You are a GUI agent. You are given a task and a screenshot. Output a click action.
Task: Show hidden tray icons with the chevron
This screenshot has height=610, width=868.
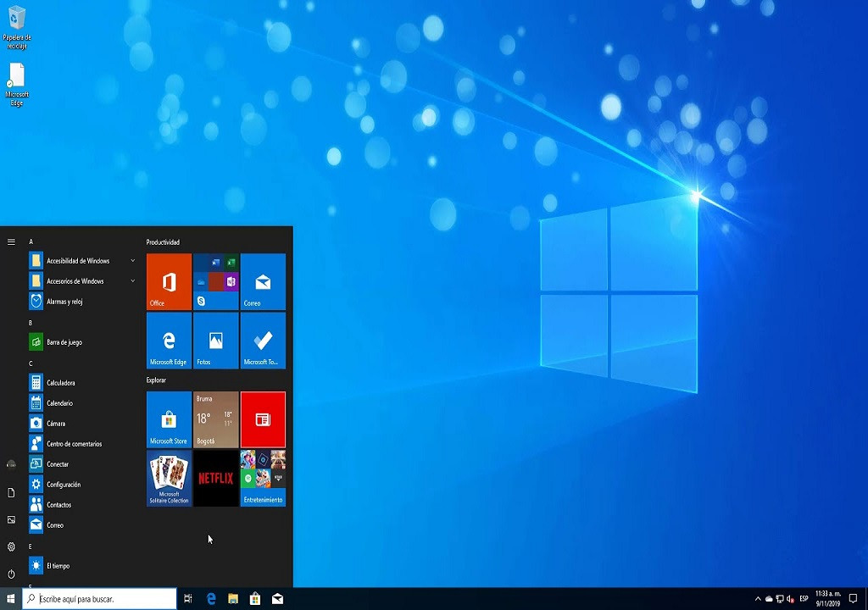[757, 599]
